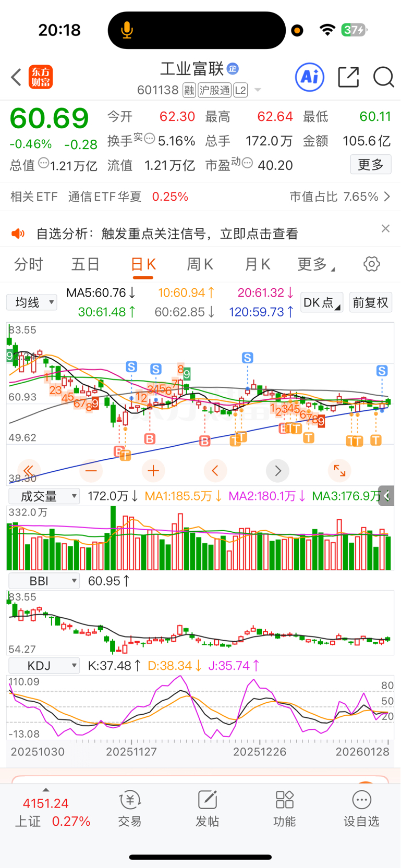Tap the Wi-Fi status icon
Screen dimensions: 401x868
click(x=327, y=30)
